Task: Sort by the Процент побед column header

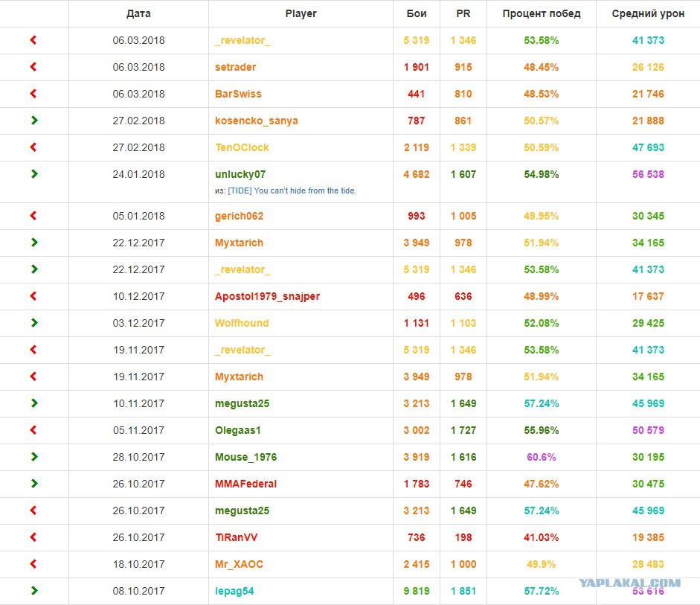Action: [x=542, y=14]
